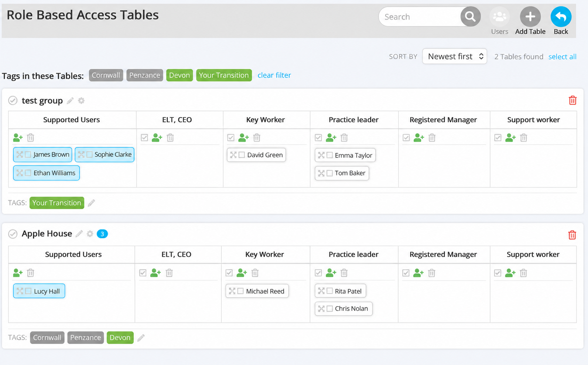Click trash icon under test group Support worker
This screenshot has height=365, width=588.
pyautogui.click(x=523, y=138)
